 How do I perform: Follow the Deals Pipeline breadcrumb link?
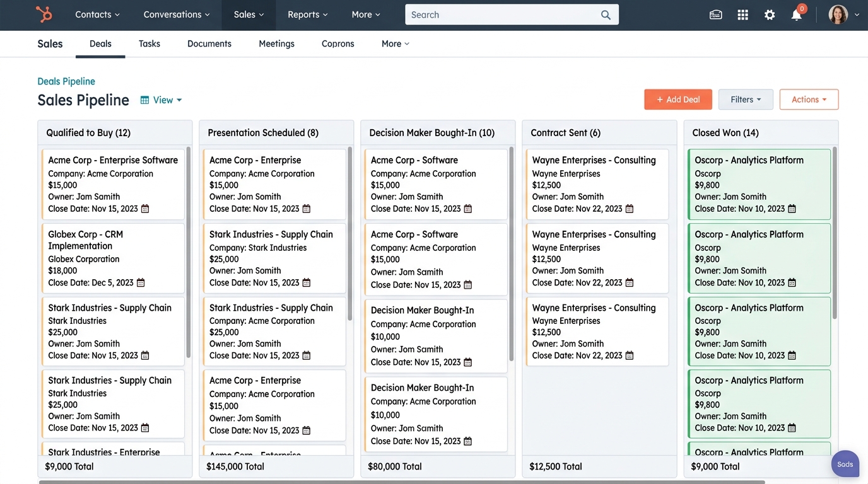(66, 81)
